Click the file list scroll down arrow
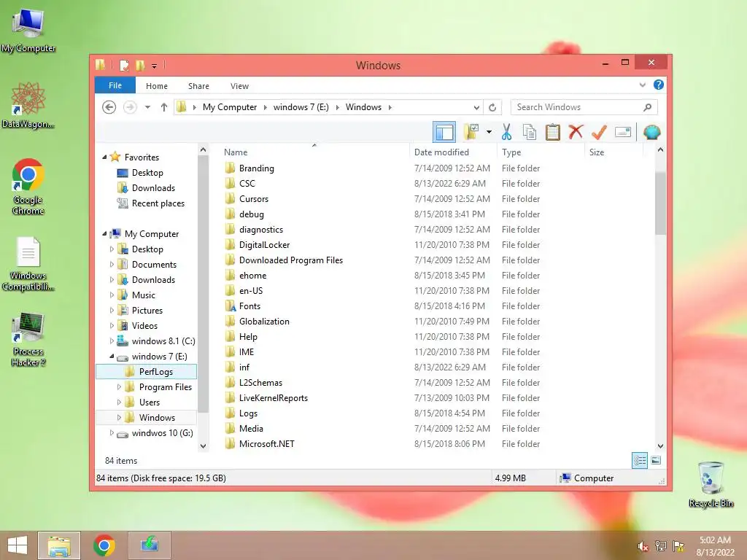Screen dimensions: 747x560 point(660,446)
